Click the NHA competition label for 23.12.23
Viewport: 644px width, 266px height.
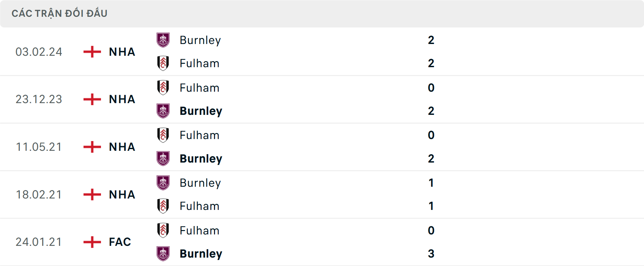click(121, 99)
